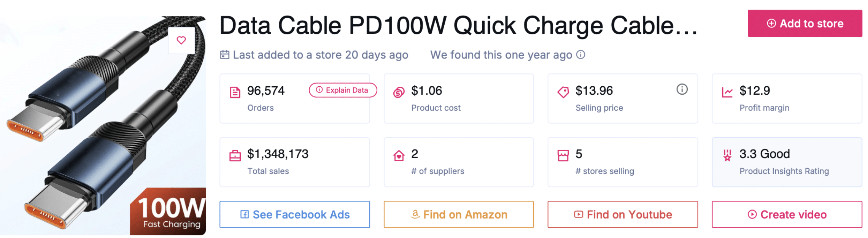The width and height of the screenshot is (868, 238).
Task: Open the Selling price info tooltip
Action: pyautogui.click(x=682, y=90)
